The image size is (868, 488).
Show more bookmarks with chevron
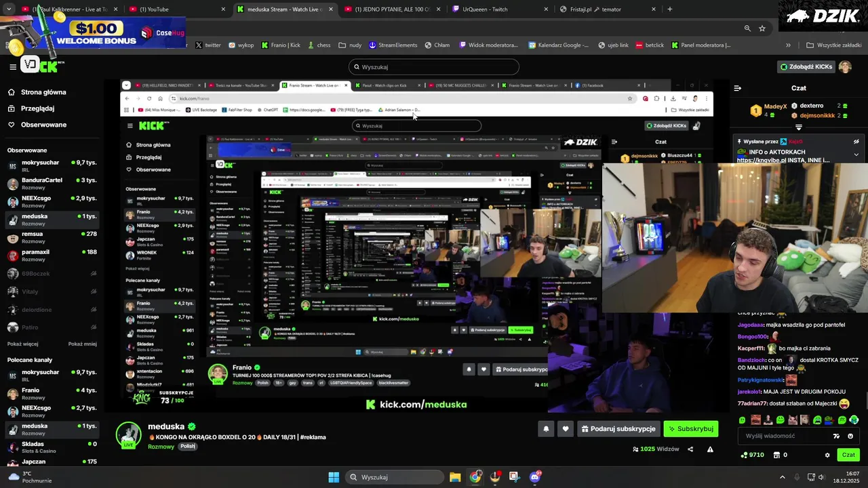point(788,45)
